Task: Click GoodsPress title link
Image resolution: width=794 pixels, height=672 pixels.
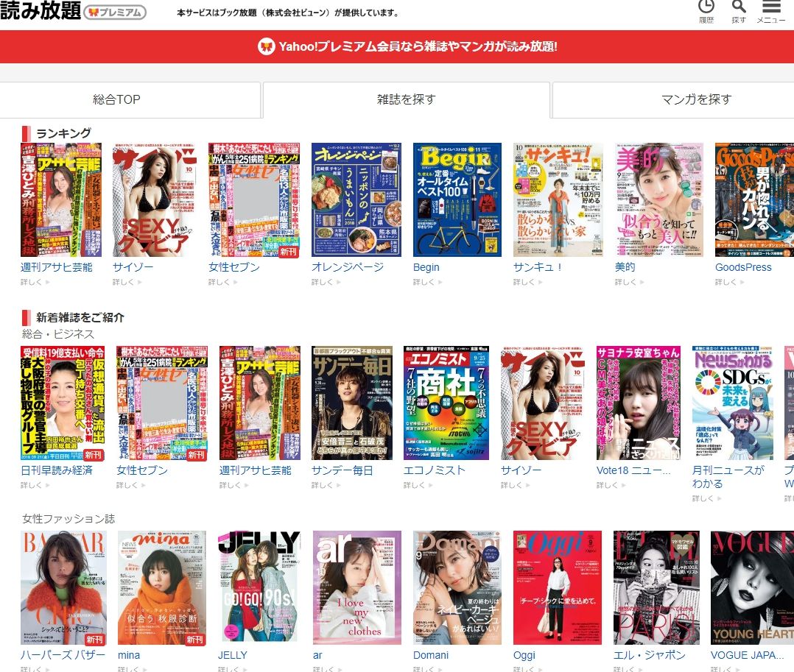Action: (x=743, y=267)
